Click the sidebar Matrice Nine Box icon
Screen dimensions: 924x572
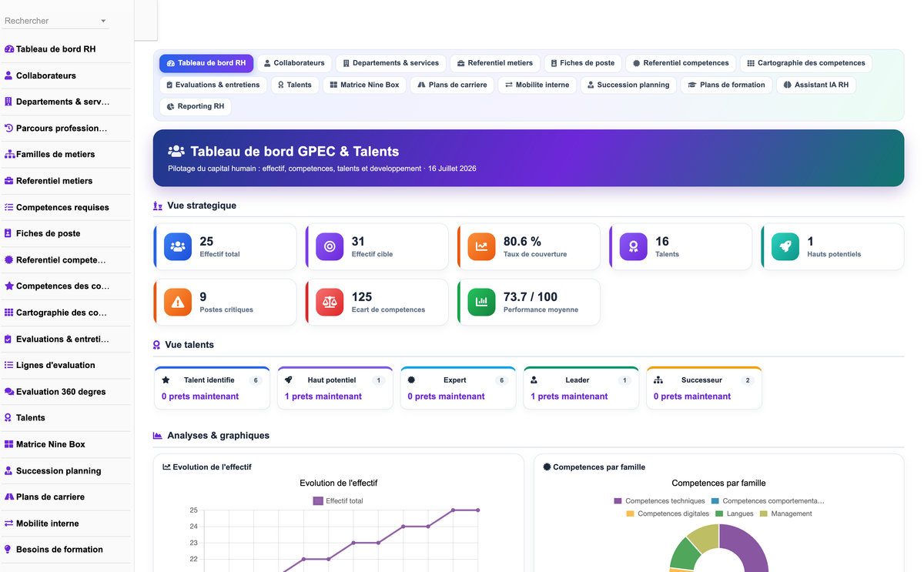[x=9, y=444]
